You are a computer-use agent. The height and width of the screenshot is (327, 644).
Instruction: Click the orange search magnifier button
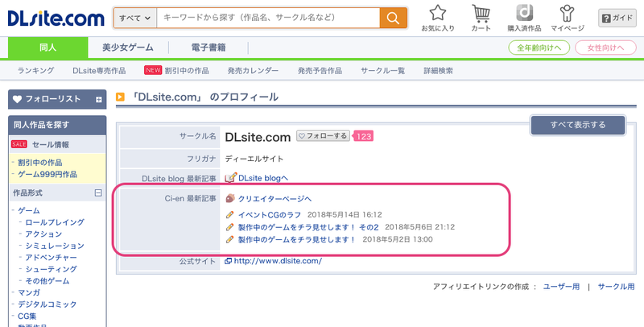(x=393, y=18)
